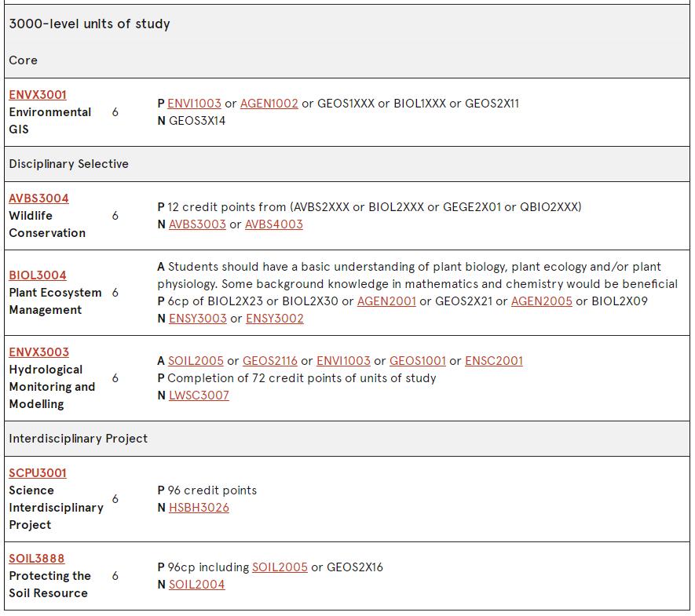Open the AVBS3003 prohibition link
This screenshot has width=695, height=616.
197,224
